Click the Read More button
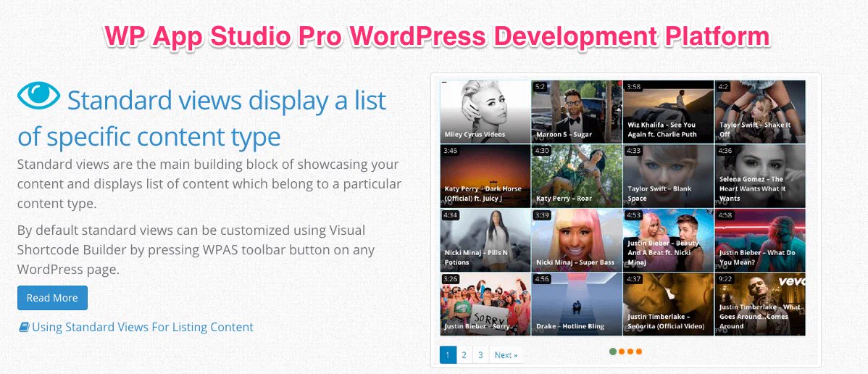This screenshot has width=868, height=374. tap(53, 298)
